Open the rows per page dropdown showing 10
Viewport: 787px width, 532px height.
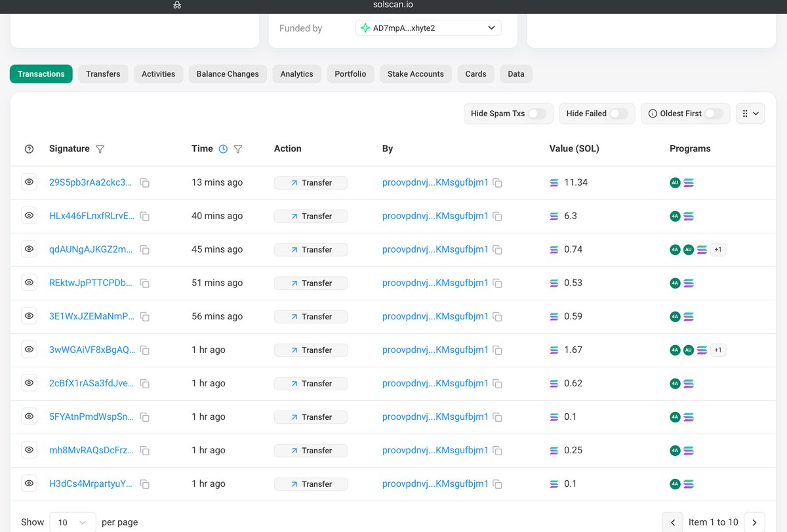click(x=73, y=522)
